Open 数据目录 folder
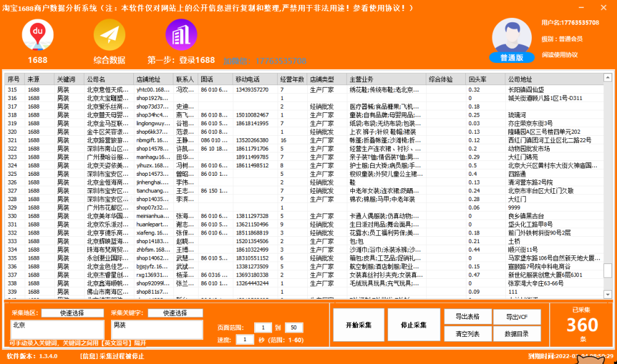 point(516,334)
